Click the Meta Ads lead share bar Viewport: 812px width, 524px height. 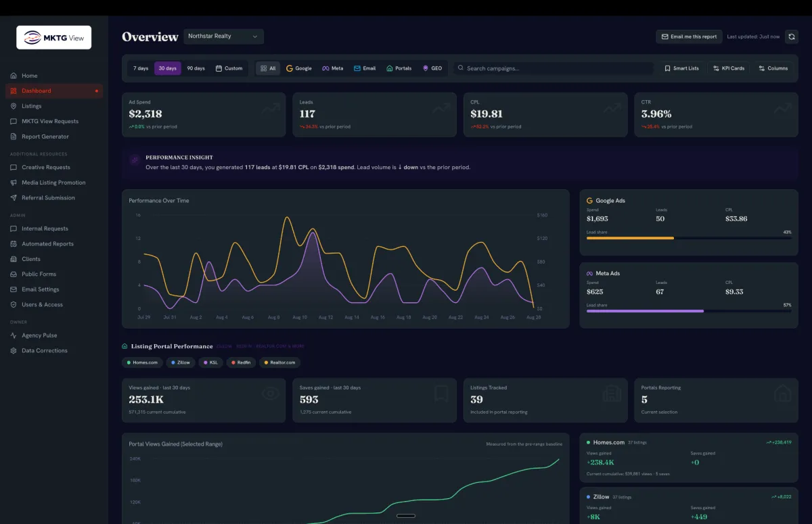689,311
